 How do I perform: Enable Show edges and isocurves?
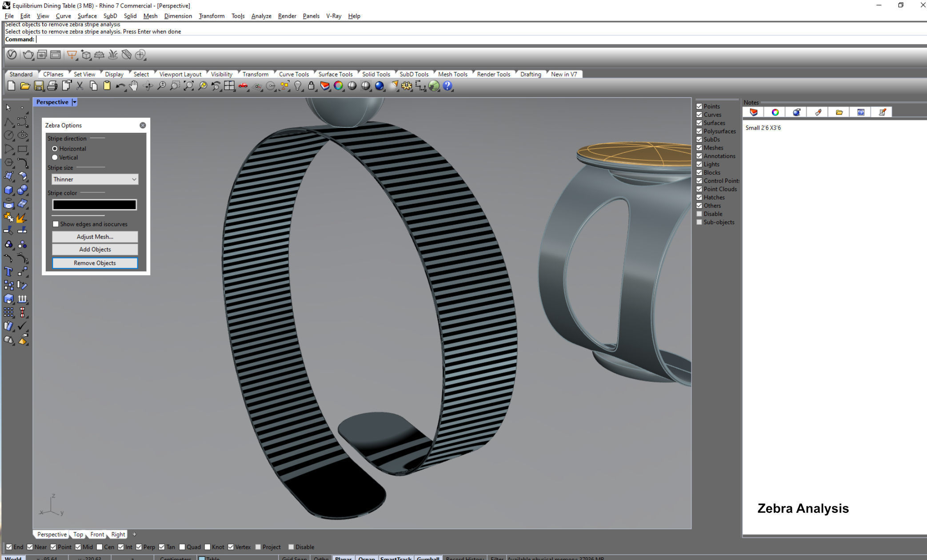click(56, 224)
